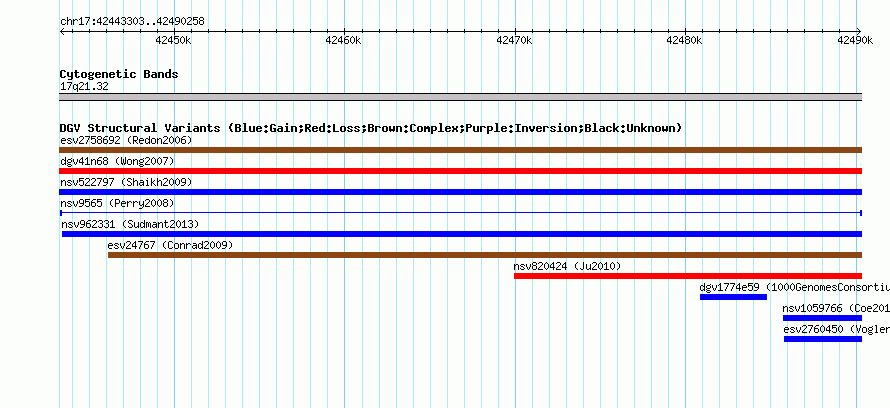
Task: Open the esv24767 (Conrad2009) variant label
Action: click(x=170, y=245)
